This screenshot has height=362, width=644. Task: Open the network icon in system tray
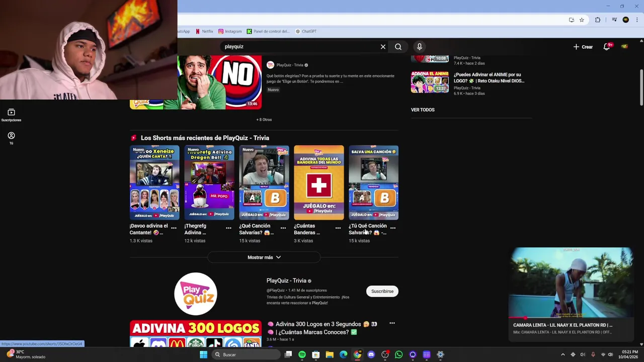tap(603, 354)
